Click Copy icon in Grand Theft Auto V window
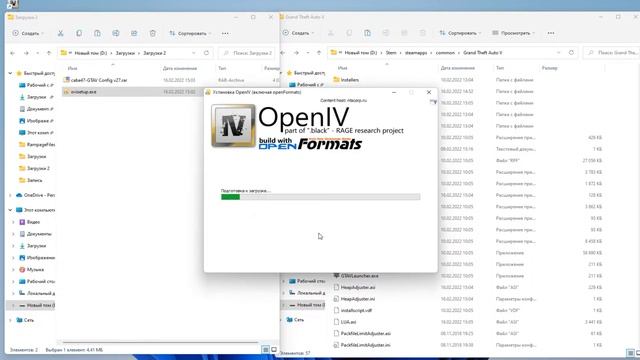This screenshot has width=640, height=360. point(349,33)
